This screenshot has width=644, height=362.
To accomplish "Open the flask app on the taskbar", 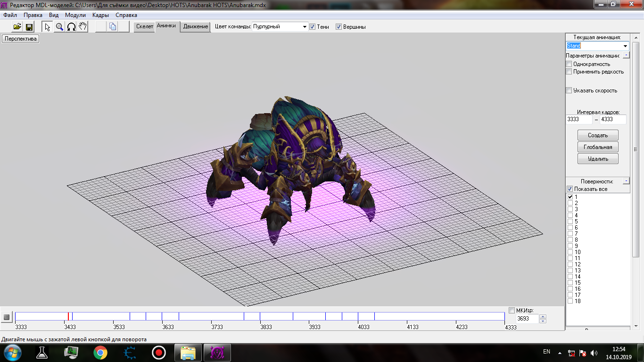I will pyautogui.click(x=43, y=352).
